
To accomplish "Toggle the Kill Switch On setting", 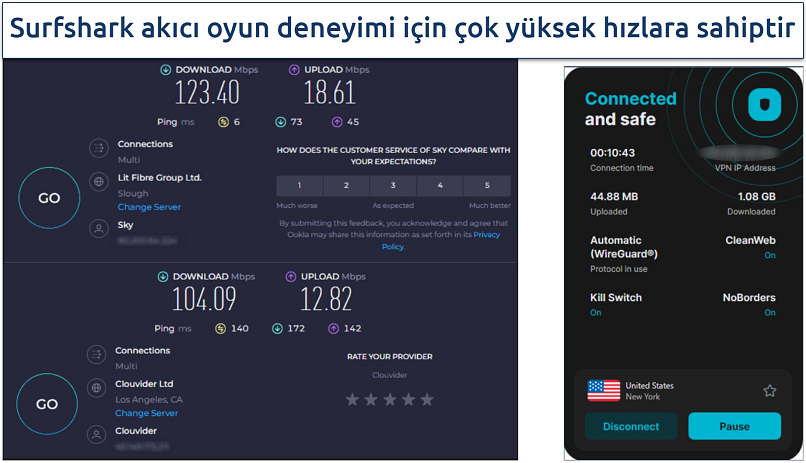I will [595, 313].
